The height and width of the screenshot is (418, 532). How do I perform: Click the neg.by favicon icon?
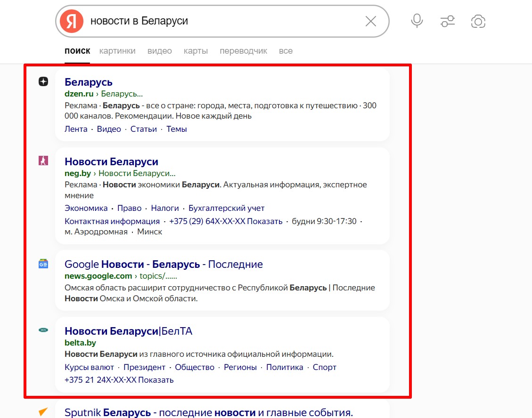click(43, 161)
